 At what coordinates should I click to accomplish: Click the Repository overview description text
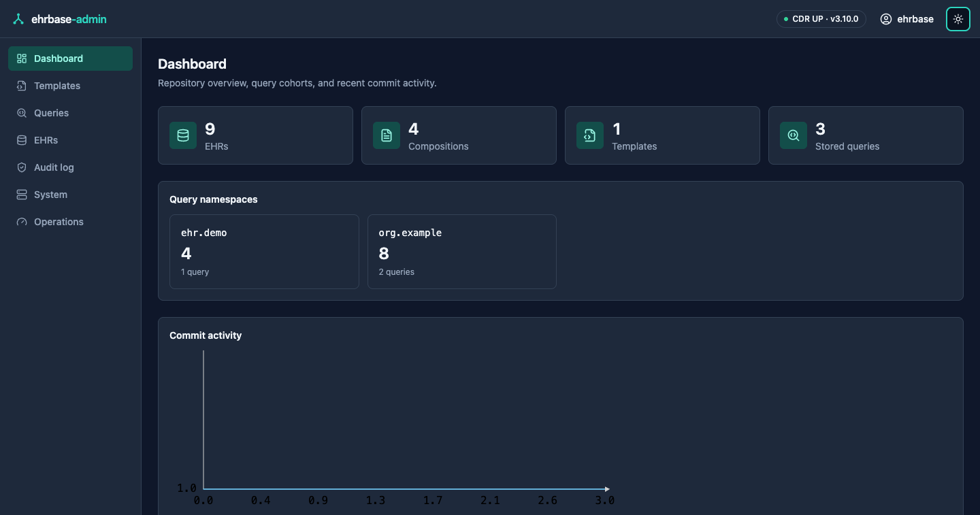[297, 83]
